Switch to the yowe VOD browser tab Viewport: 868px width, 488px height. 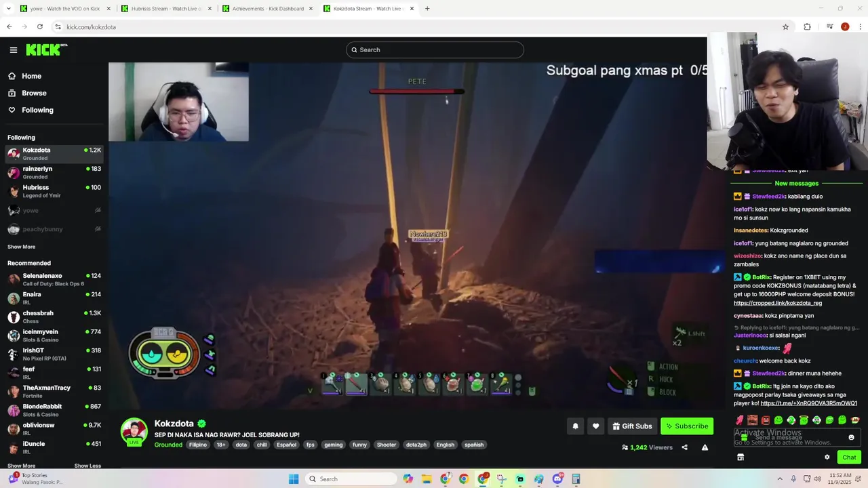tap(64, 9)
